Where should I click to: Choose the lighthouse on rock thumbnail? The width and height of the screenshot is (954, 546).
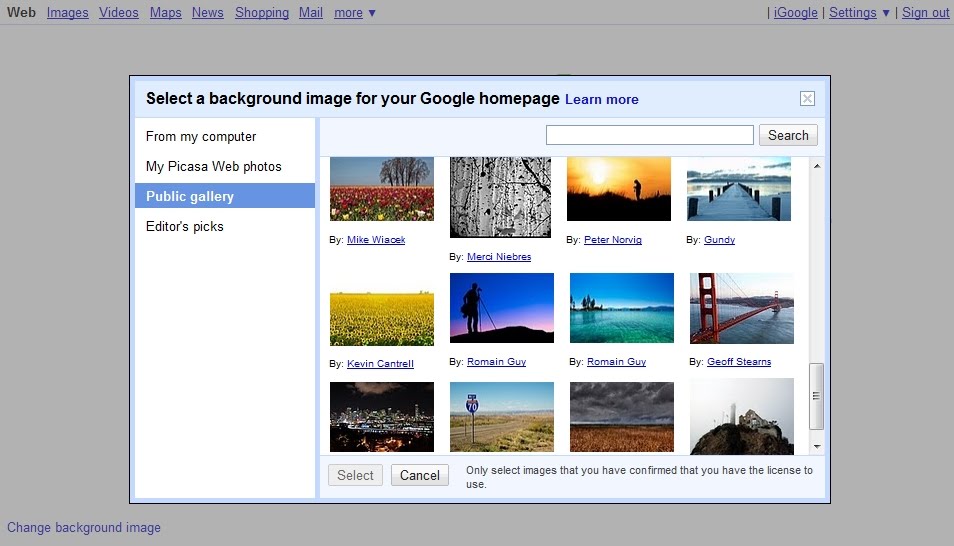point(742,416)
